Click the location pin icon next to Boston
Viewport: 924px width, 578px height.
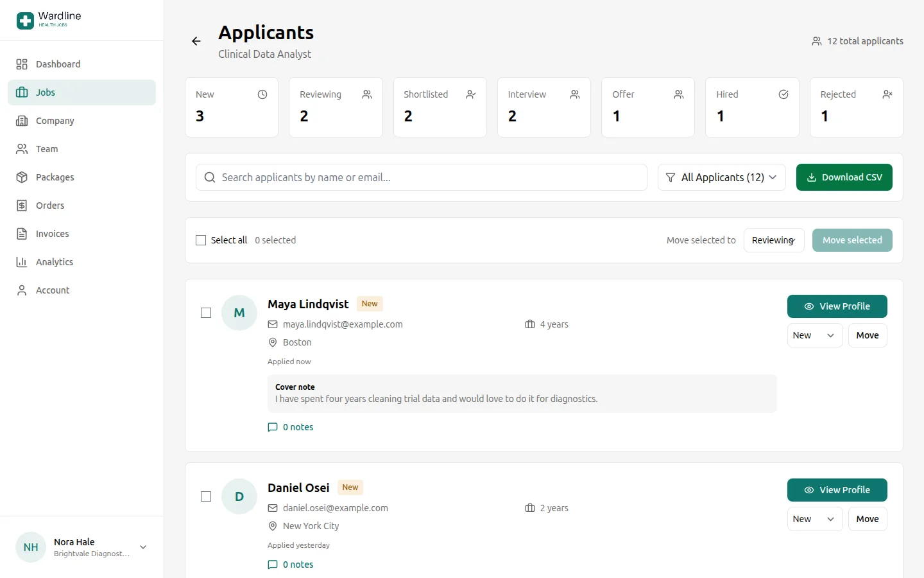point(273,342)
